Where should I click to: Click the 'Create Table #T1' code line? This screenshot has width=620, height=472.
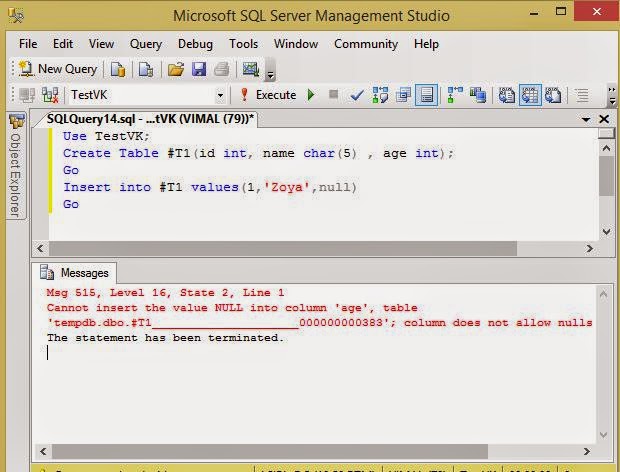pyautogui.click(x=258, y=153)
